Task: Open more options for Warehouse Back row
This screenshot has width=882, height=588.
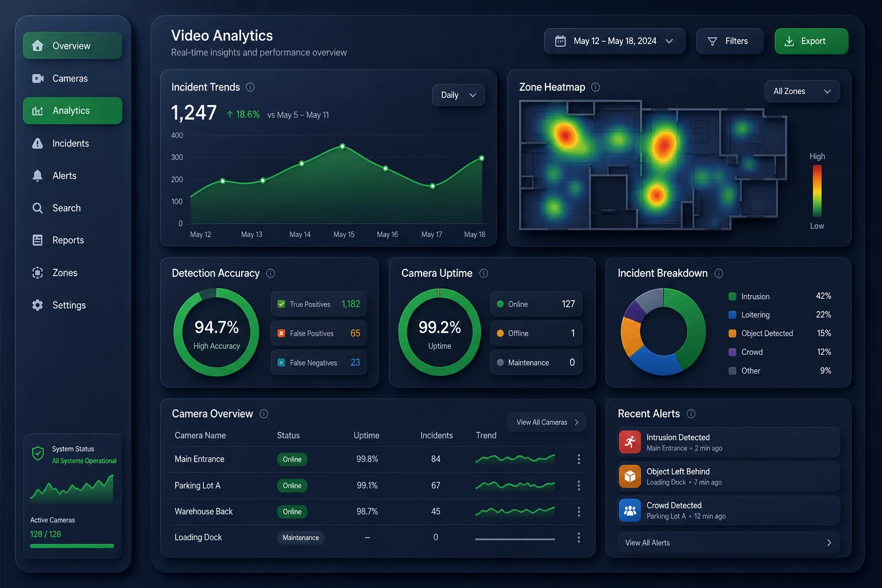Action: coord(579,512)
